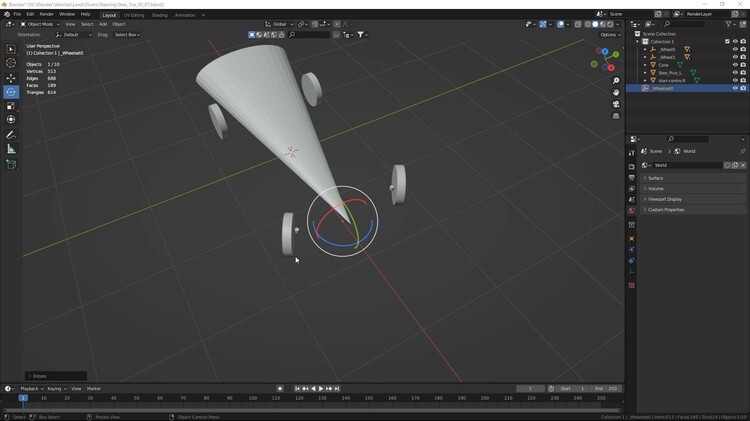Expand the Viewport Display panel
The image size is (750, 421).
(x=665, y=199)
